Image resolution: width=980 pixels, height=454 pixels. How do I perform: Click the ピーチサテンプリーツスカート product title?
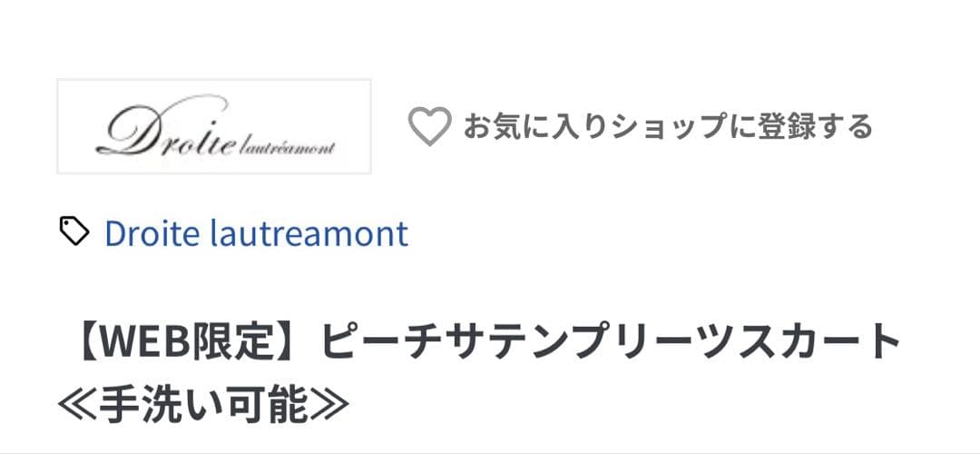pos(612,343)
